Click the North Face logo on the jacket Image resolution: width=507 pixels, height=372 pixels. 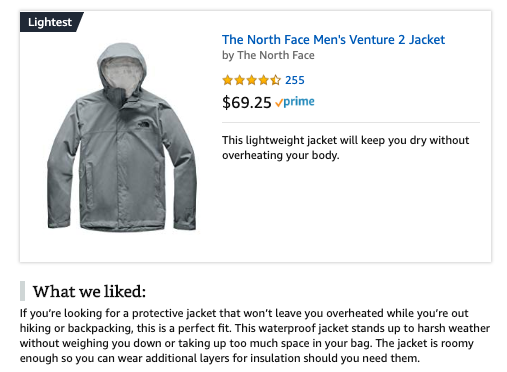point(145,124)
